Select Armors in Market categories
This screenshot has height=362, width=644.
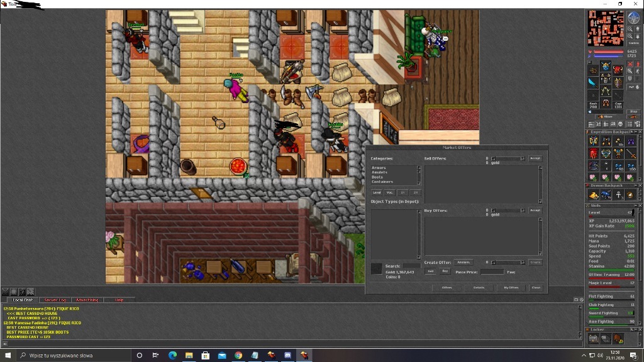click(x=379, y=168)
